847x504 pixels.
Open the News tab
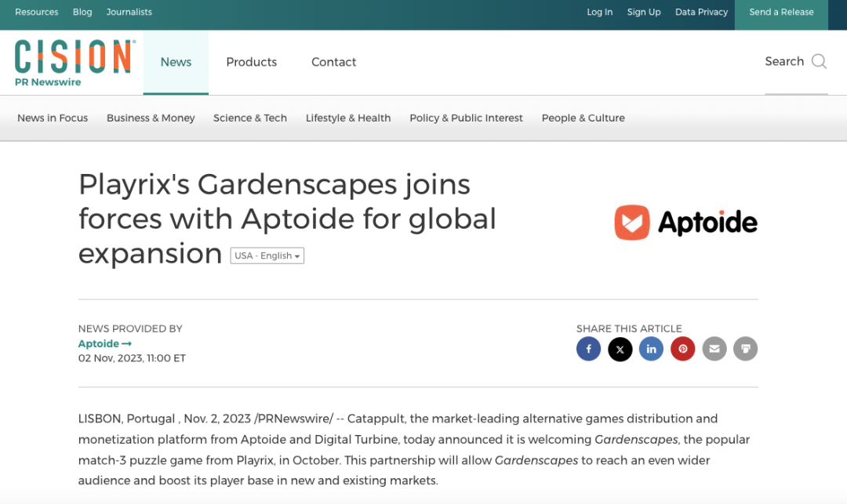pyautogui.click(x=176, y=62)
